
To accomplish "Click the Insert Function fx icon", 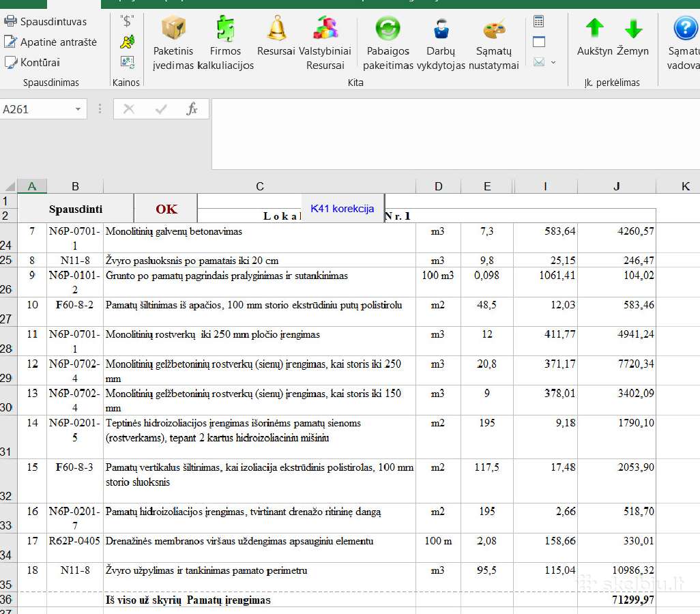I will 192,108.
